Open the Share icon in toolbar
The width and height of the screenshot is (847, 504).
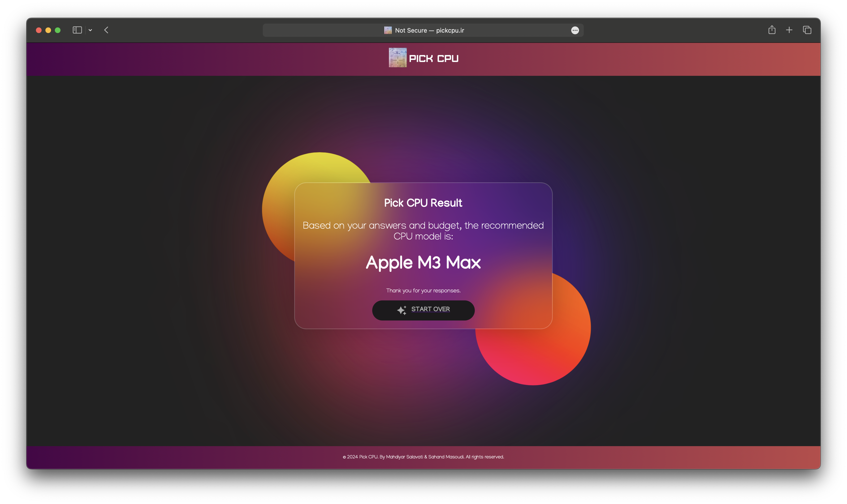772,30
